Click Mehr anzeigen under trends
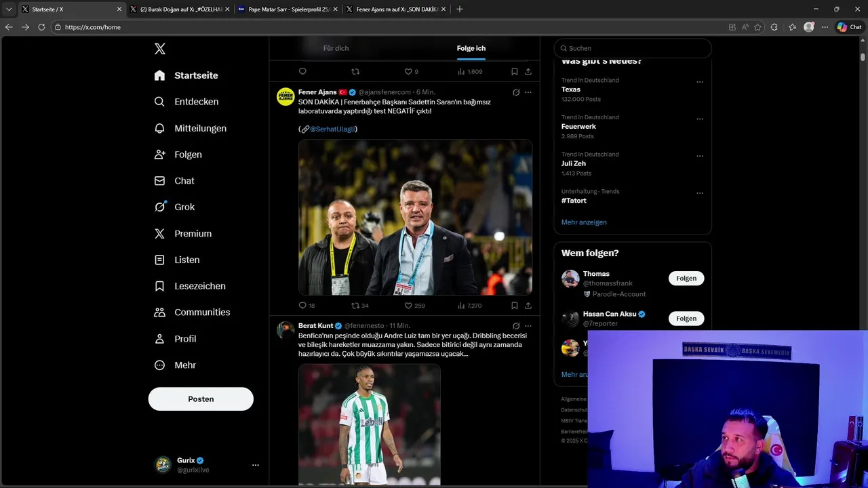The width and height of the screenshot is (868, 488). tap(584, 222)
